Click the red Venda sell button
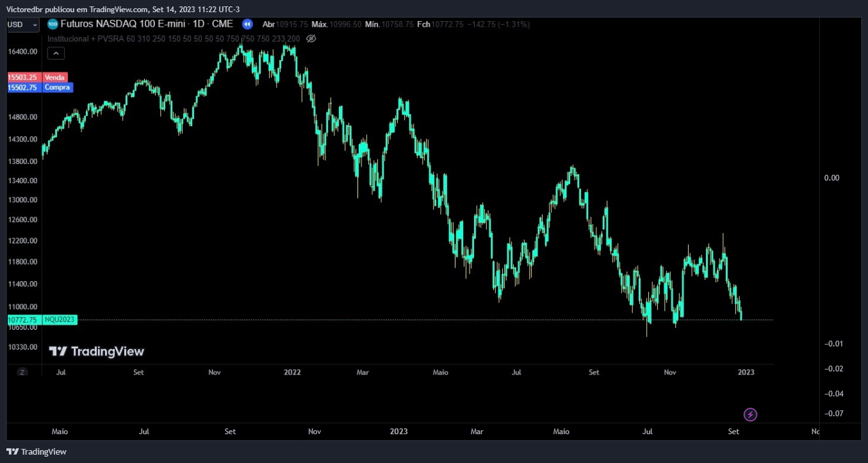Viewport: 868px width, 463px height. click(x=54, y=77)
